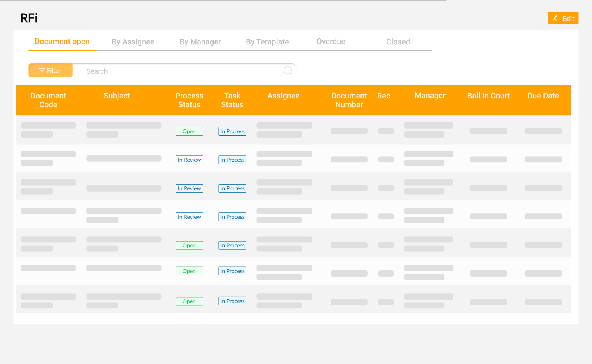Click Open status badge in last row
The image size is (592, 364).
tap(189, 301)
